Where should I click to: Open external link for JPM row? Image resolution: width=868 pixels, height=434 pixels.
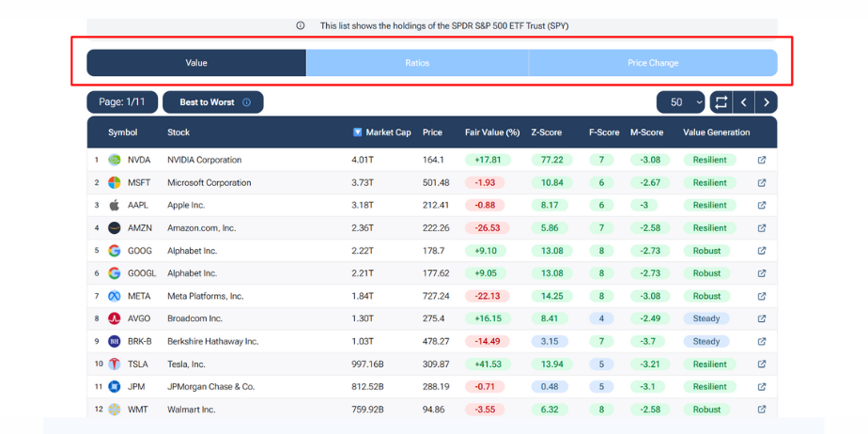(x=762, y=387)
